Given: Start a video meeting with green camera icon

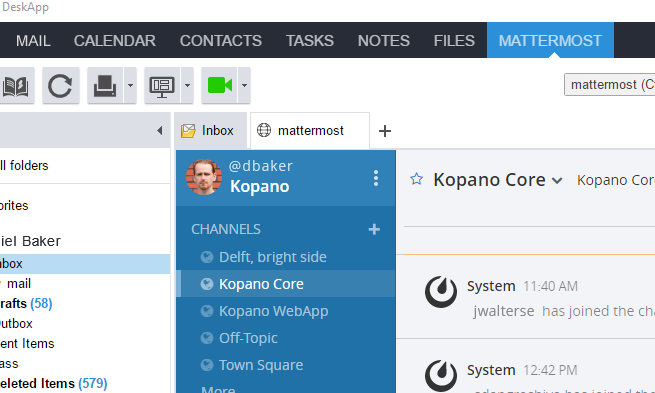Looking at the screenshot, I should tap(219, 86).
